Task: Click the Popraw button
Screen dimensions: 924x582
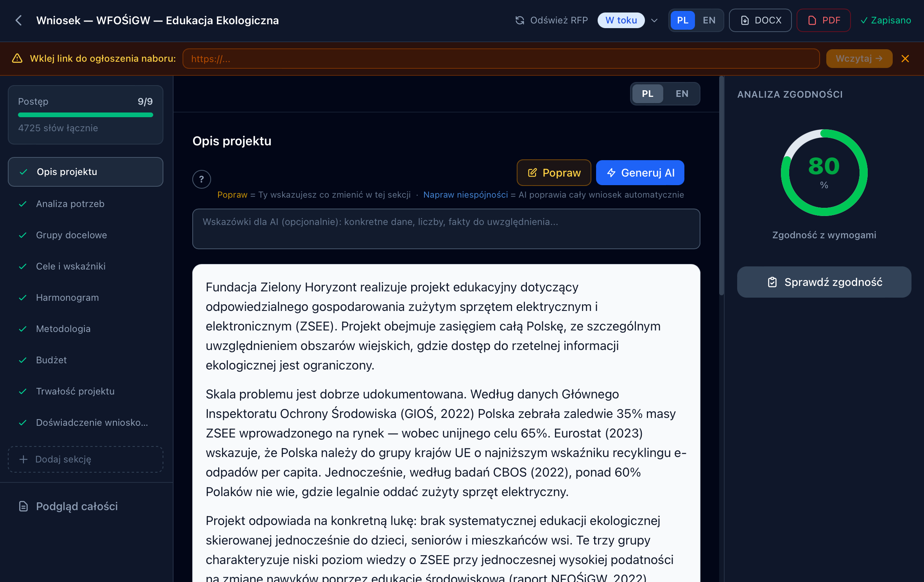Action: (x=554, y=173)
